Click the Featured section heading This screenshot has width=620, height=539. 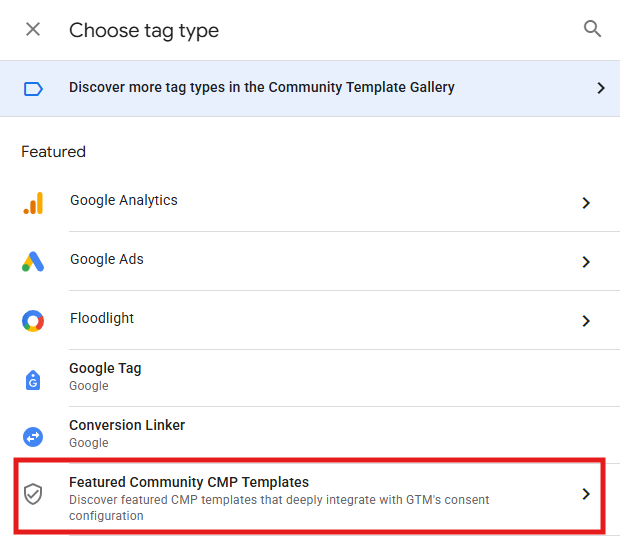click(x=53, y=152)
